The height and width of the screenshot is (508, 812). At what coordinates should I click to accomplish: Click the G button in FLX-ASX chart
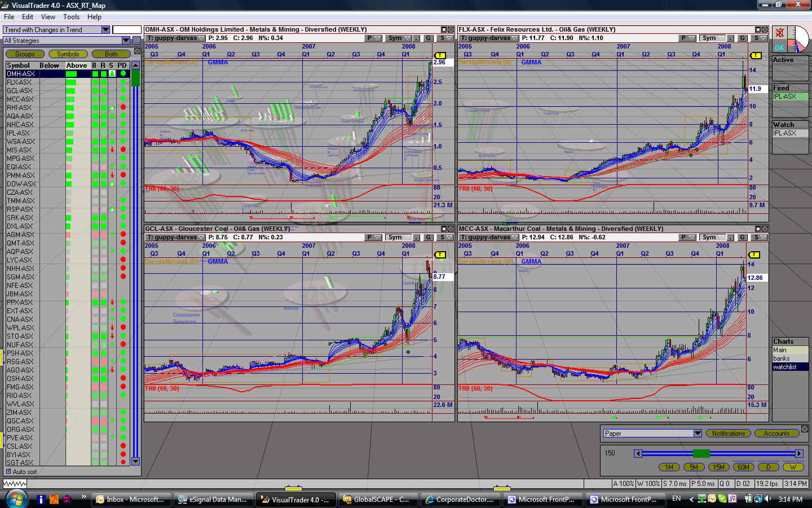743,38
